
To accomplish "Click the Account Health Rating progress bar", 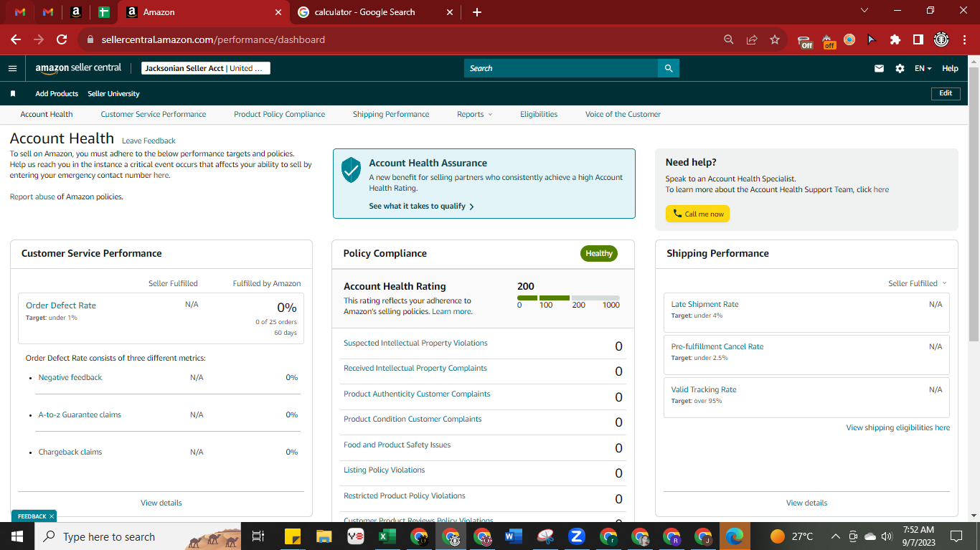I will (568, 298).
